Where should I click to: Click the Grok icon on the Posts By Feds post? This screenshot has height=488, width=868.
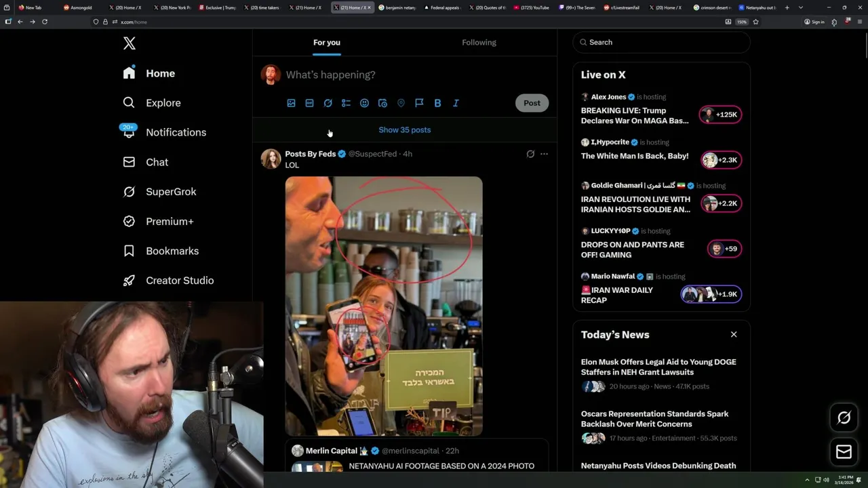pos(530,154)
